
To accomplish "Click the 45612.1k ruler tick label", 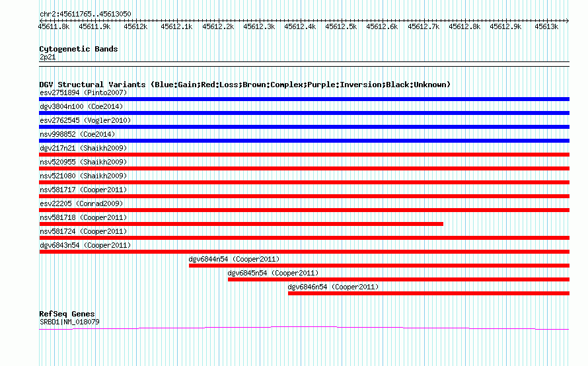I will [176, 26].
